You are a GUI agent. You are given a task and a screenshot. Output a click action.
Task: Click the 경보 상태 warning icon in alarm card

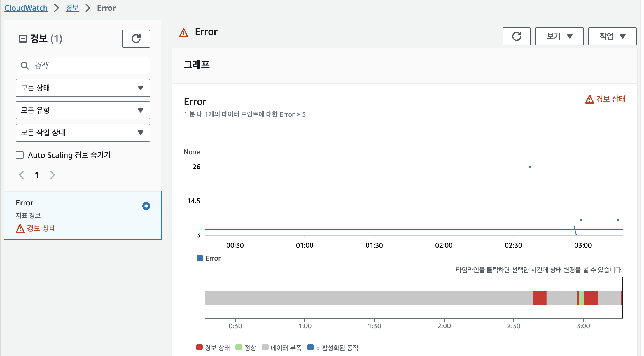pos(20,228)
